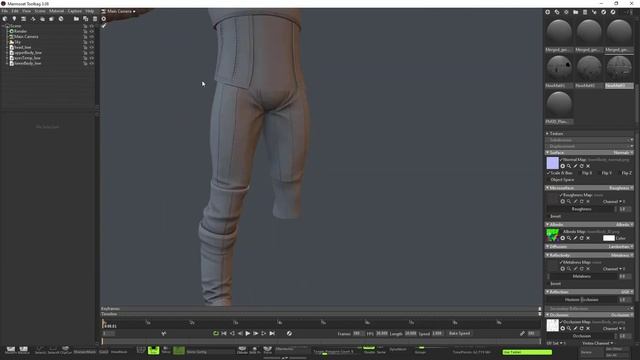Screen dimensions: 640x360
Task: Add a turntable object to the scene
Action: pos(33,19)
